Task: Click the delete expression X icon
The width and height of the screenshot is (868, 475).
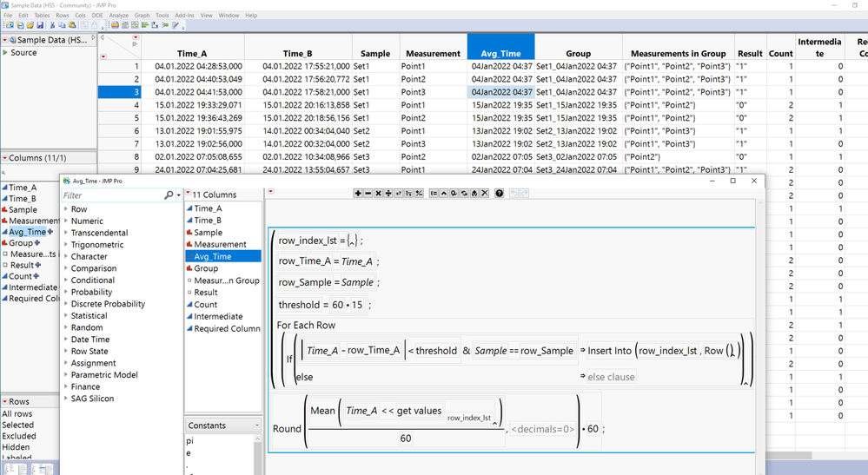Action: coord(485,194)
